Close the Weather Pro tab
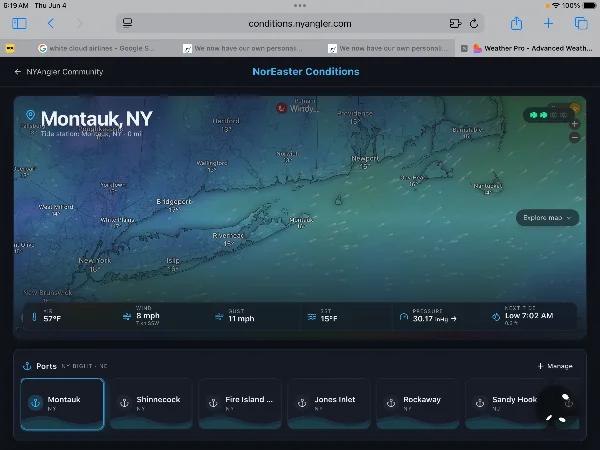 (464, 48)
